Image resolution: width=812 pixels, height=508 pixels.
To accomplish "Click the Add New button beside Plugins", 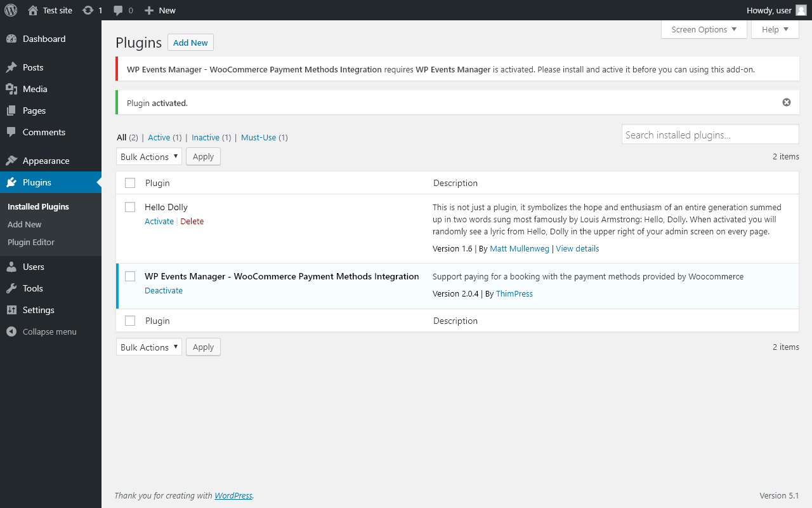I will pyautogui.click(x=190, y=43).
